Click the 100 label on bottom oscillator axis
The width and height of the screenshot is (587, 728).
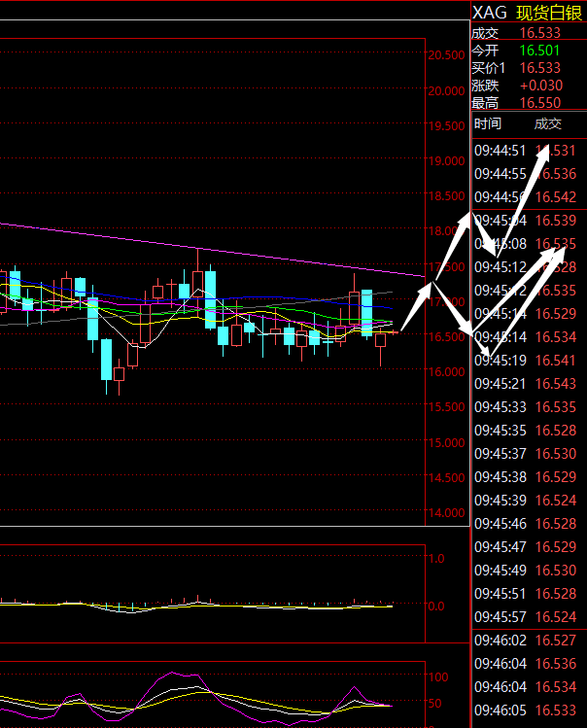[437, 676]
